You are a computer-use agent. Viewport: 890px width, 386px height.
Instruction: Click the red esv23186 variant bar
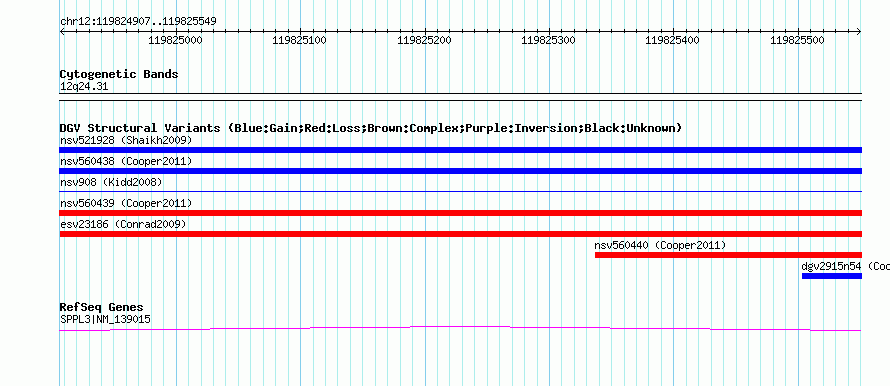point(460,234)
